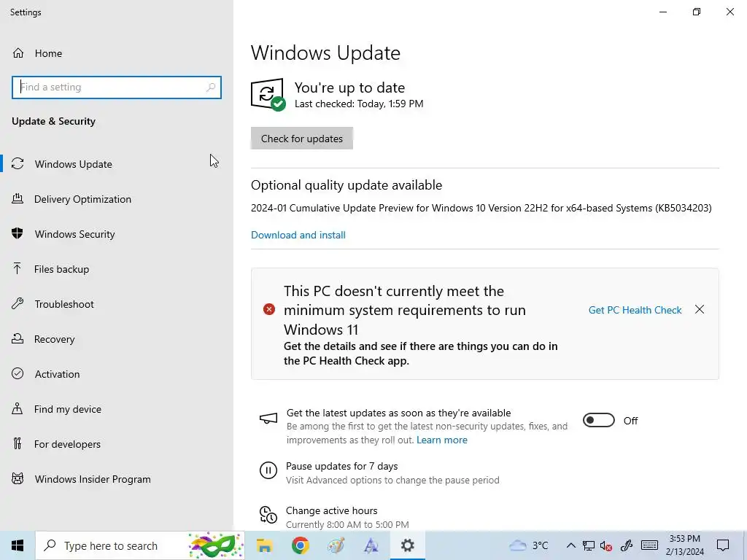Click the latest updates megaphone icon
Viewport: 747px width, 560px height.
pyautogui.click(x=268, y=419)
